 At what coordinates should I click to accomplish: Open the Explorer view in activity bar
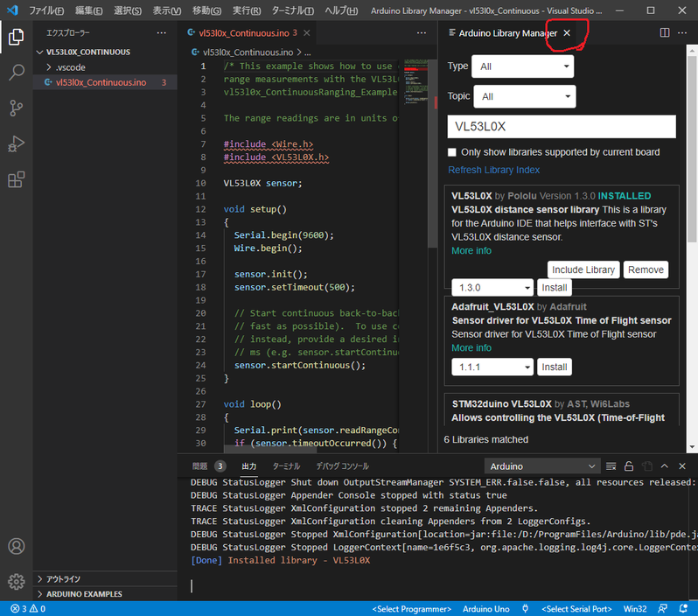(16, 37)
